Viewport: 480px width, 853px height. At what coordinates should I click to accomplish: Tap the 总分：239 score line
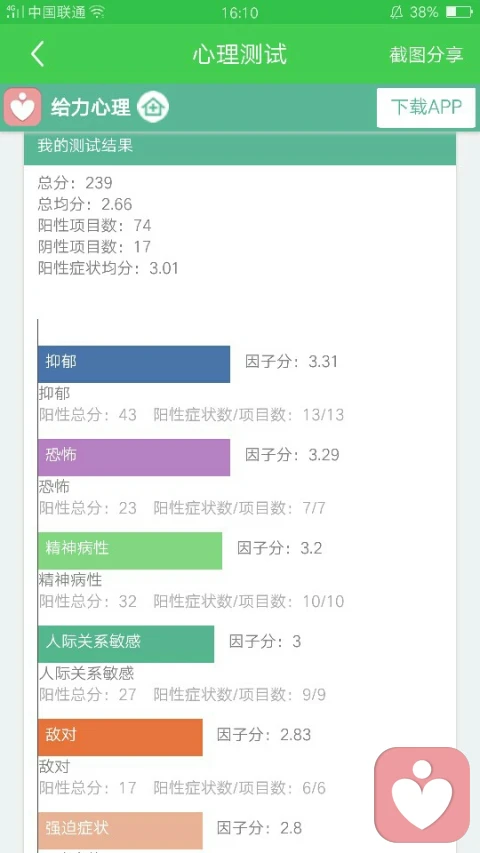75,183
